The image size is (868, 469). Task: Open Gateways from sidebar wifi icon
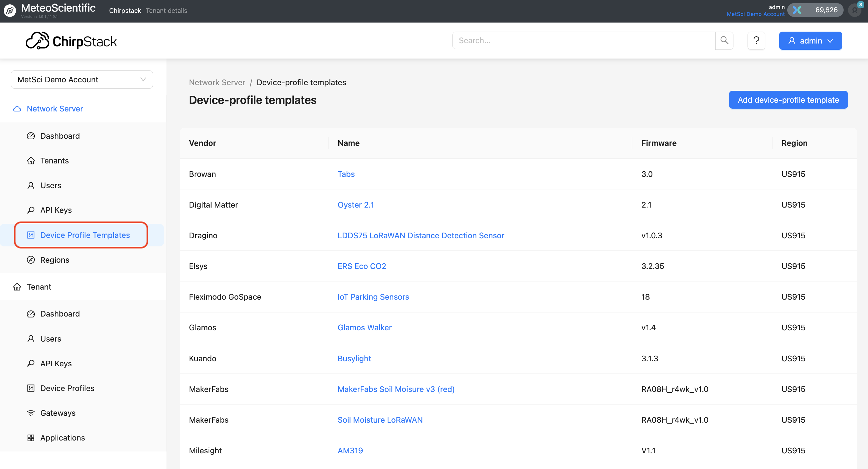[x=58, y=413]
